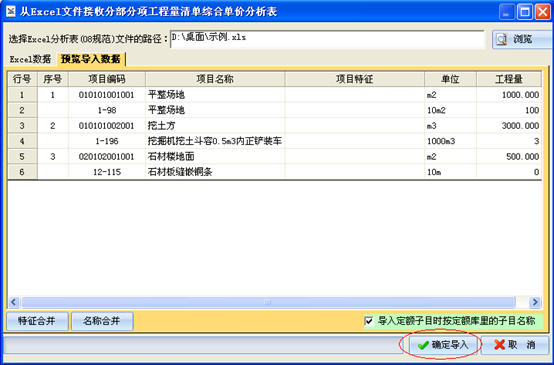The height and width of the screenshot is (365, 554).
Task: Click code cell 1-98
Action: click(107, 110)
